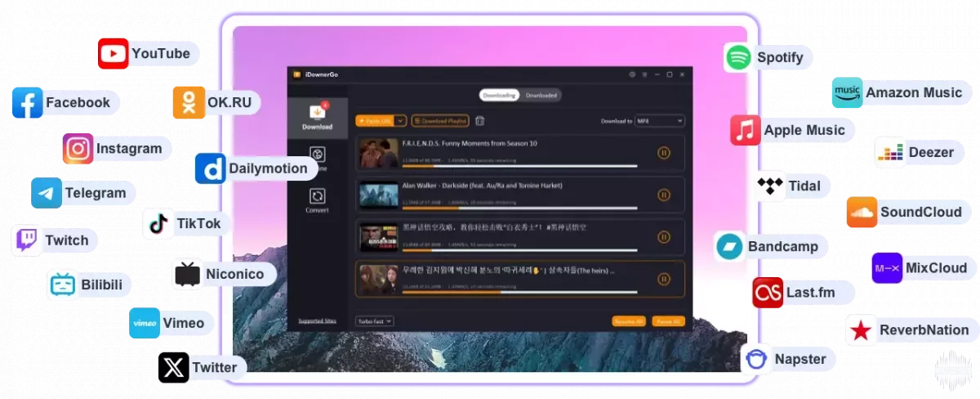Image resolution: width=980 pixels, height=399 pixels.
Task: Click the ReverbNation star logo icon
Action: pyautogui.click(x=861, y=330)
